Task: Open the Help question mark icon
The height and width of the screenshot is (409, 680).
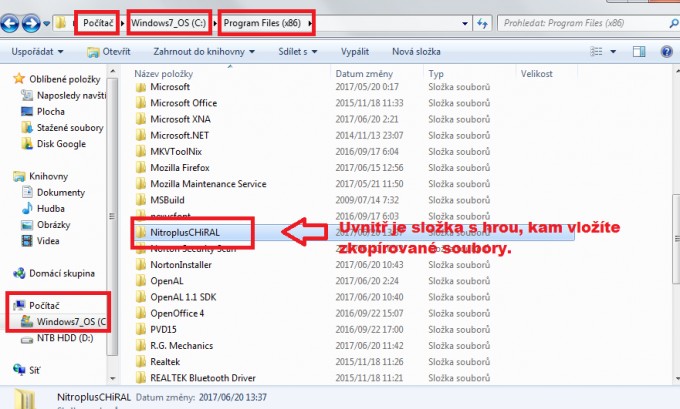Action: [x=667, y=52]
